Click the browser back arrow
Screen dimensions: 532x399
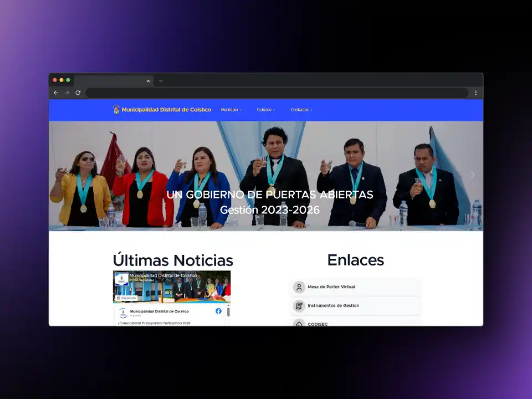point(56,93)
